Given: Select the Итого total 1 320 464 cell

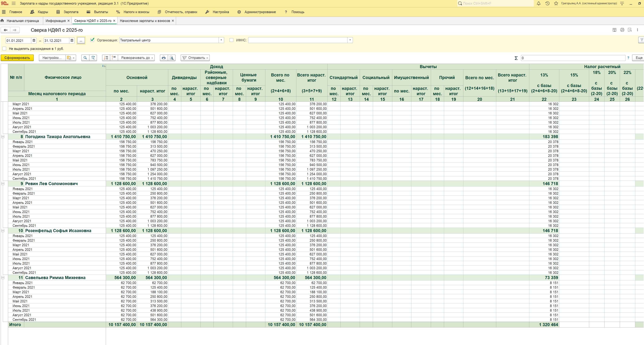Looking at the screenshot, I should [x=544, y=325].
